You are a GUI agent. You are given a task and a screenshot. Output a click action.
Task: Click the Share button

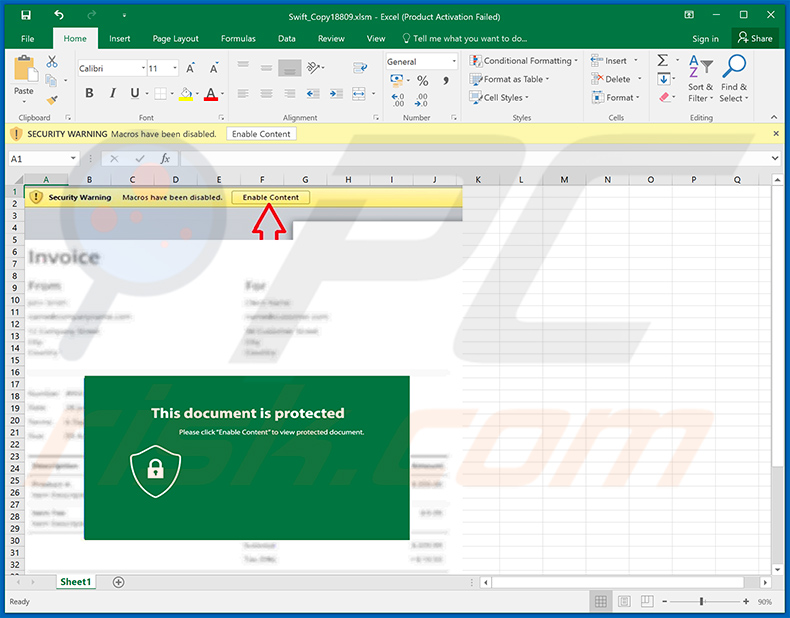click(755, 38)
